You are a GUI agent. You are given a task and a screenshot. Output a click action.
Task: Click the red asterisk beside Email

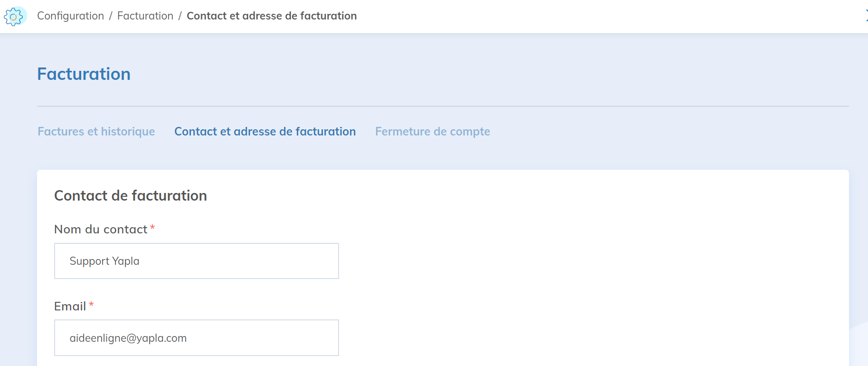(x=92, y=305)
